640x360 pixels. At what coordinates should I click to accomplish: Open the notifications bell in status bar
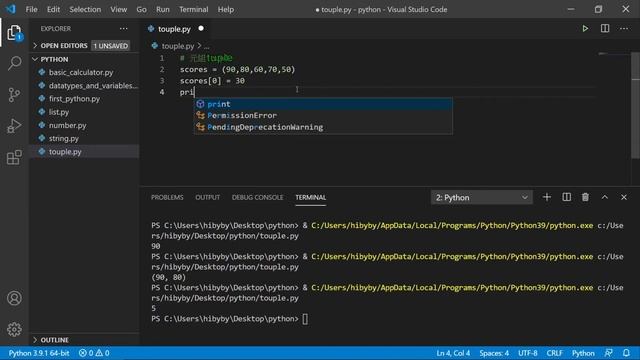[626, 353]
